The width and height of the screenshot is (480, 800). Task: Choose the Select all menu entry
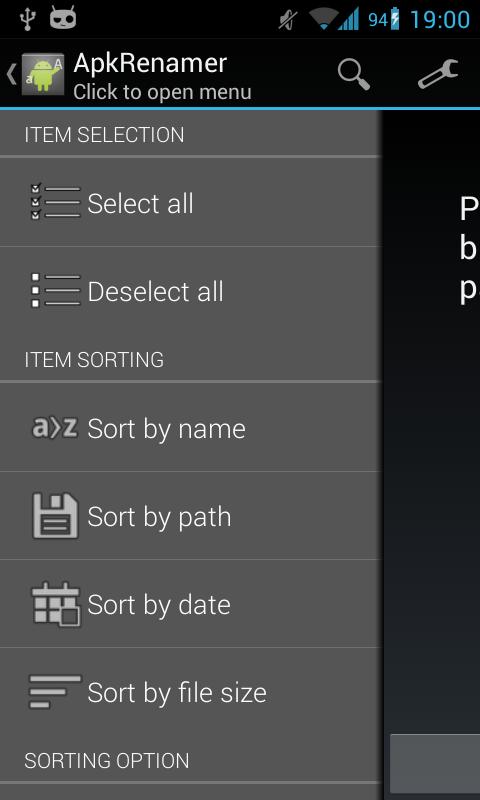(190, 203)
